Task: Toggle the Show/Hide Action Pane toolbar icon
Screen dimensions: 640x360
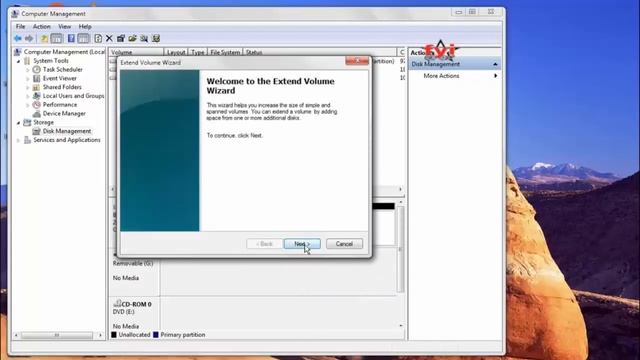Action: click(x=83, y=38)
